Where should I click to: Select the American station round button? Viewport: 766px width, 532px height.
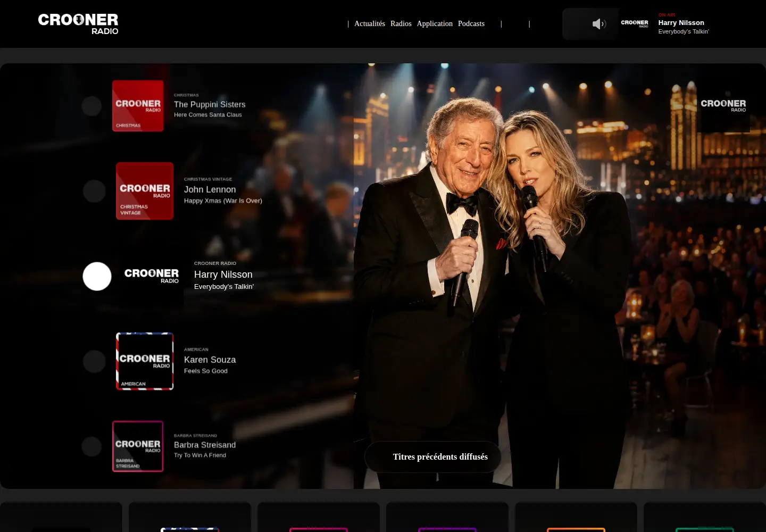[94, 361]
